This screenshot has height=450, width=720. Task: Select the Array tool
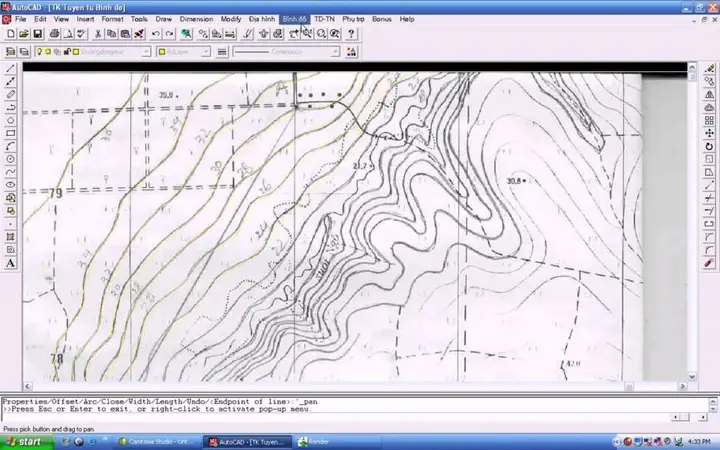tap(709, 120)
